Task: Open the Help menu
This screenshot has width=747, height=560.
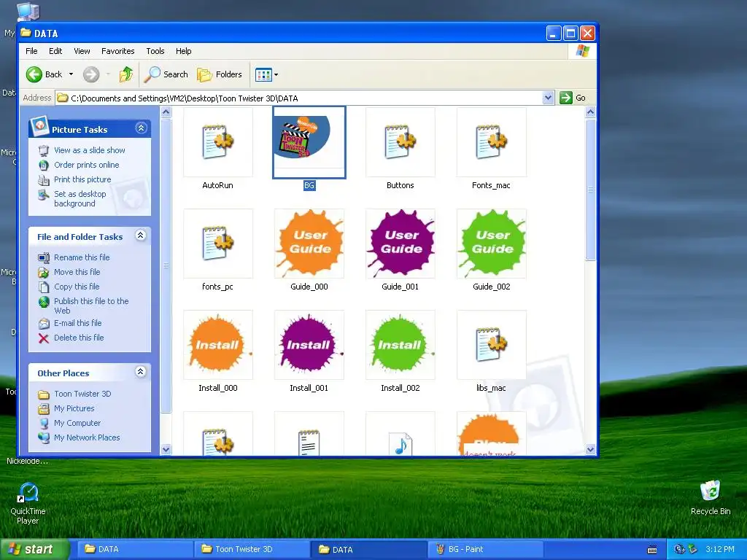Action: (x=183, y=51)
